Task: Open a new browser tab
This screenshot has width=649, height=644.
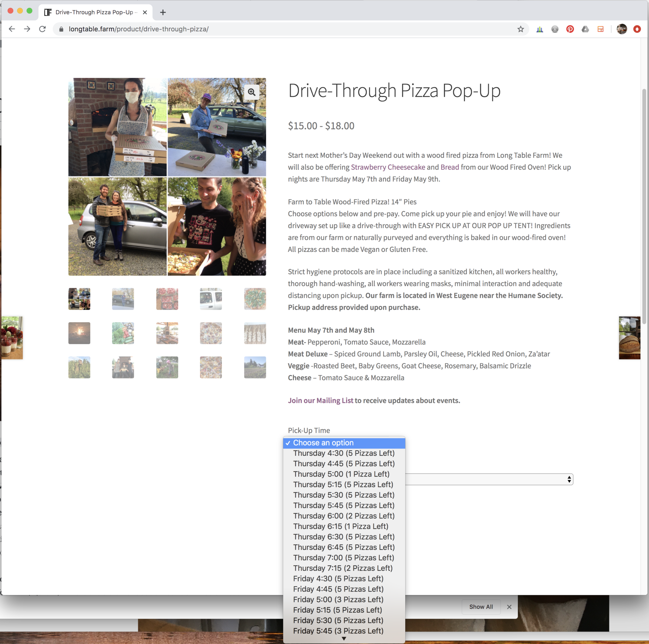Action: pyautogui.click(x=163, y=12)
